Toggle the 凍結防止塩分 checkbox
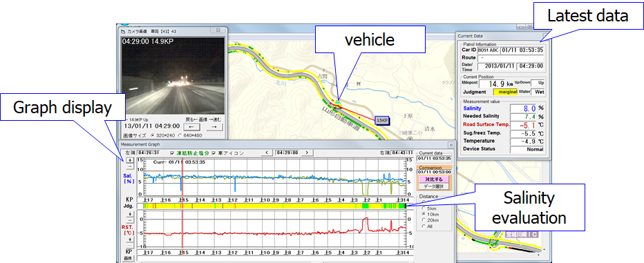Viewport: 644px width, 263px height. pyautogui.click(x=173, y=153)
